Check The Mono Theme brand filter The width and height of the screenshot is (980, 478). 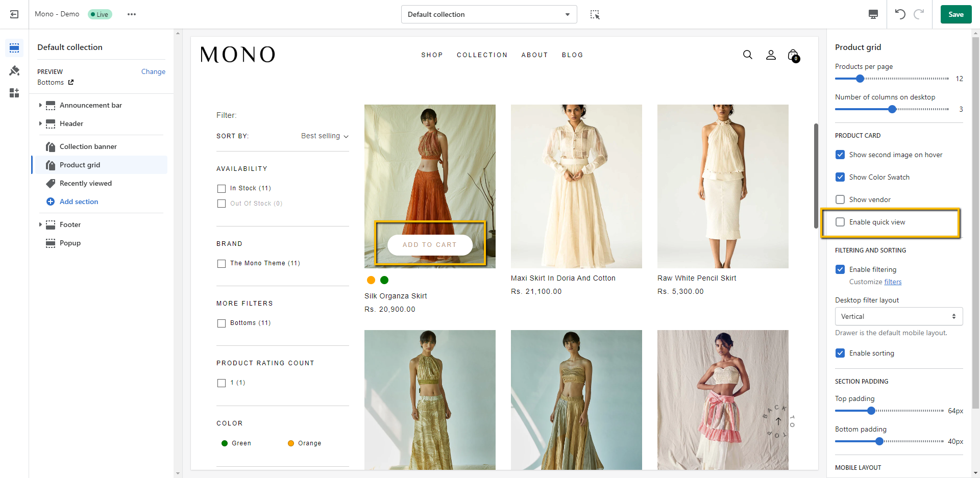[x=222, y=264]
